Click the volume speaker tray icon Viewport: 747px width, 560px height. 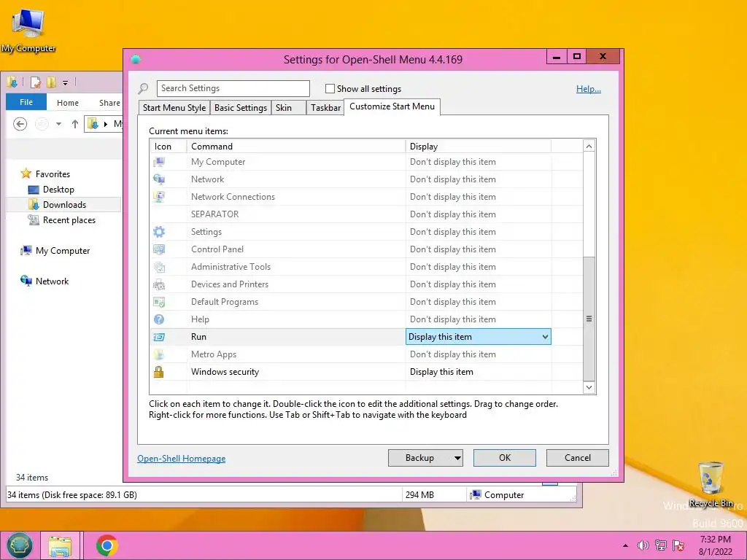[x=643, y=545]
